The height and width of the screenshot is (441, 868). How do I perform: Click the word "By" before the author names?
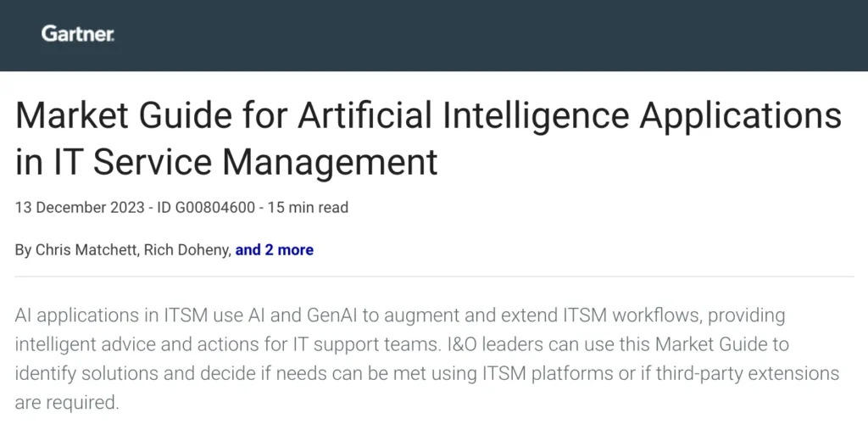coord(23,250)
